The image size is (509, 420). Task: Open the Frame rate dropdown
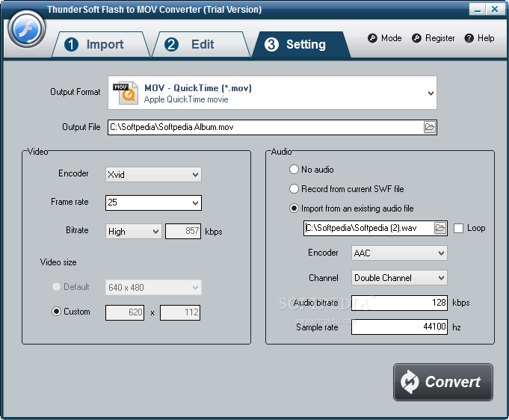click(153, 203)
